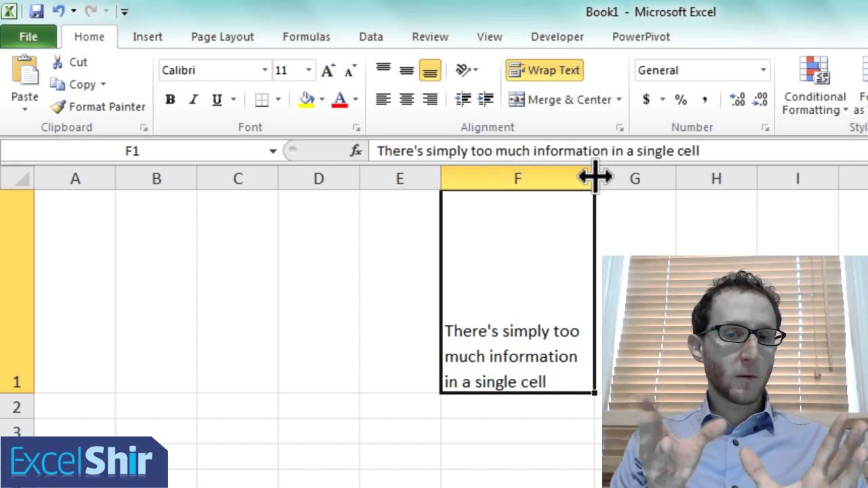Screen dimensions: 868x488
Task: Click the Undo arrow icon
Action: 58,12
